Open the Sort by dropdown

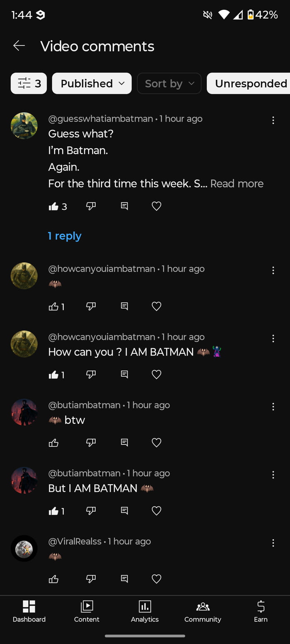[169, 83]
